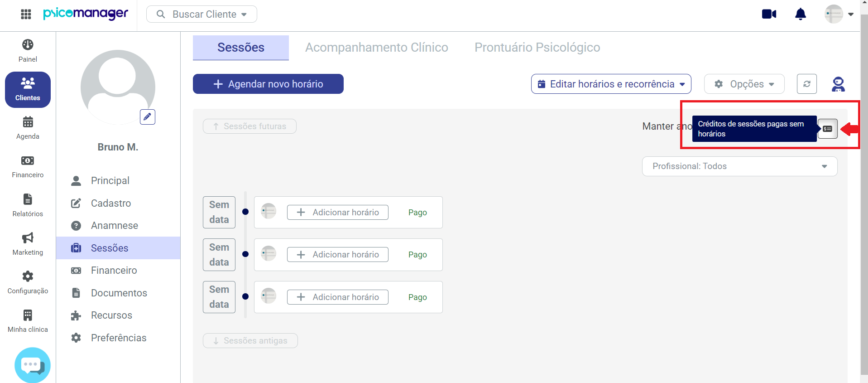This screenshot has height=383, width=868.
Task: Open Anamnese in client menu
Action: (114, 225)
